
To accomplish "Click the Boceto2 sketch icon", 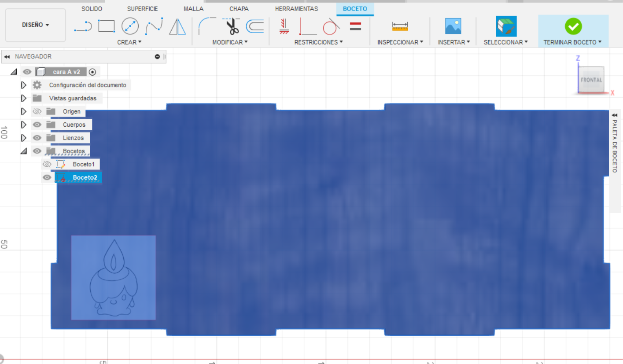I will (x=61, y=177).
